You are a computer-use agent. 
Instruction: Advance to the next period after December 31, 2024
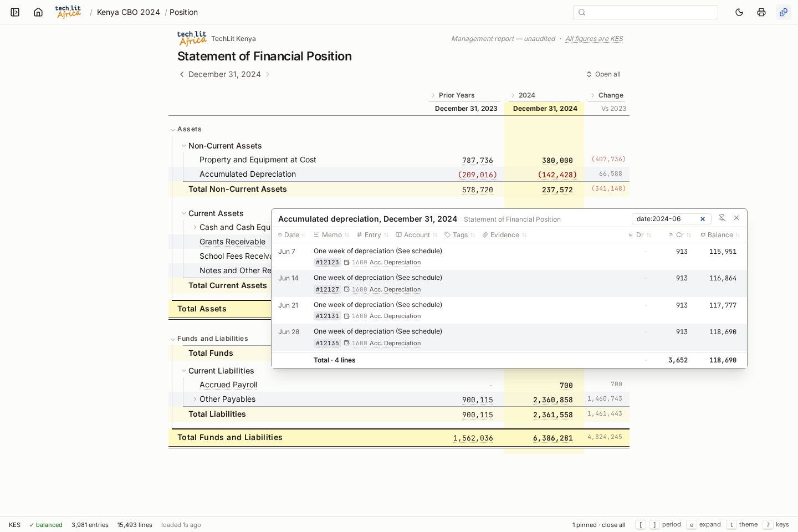[268, 74]
